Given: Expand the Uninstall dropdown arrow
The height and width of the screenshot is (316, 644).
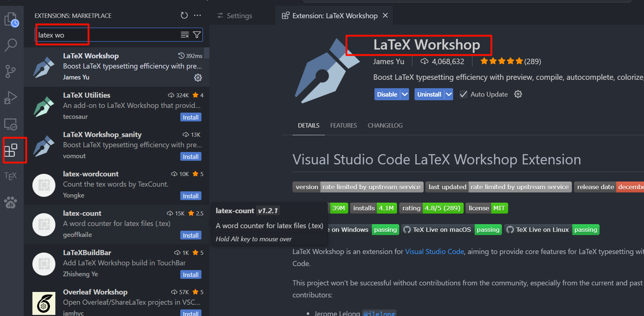Looking at the screenshot, I should (x=449, y=94).
